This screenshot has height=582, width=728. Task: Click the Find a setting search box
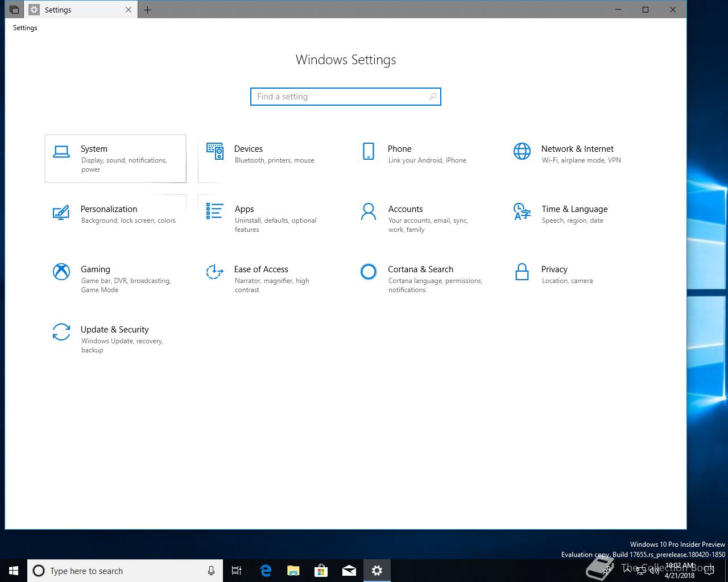(346, 97)
